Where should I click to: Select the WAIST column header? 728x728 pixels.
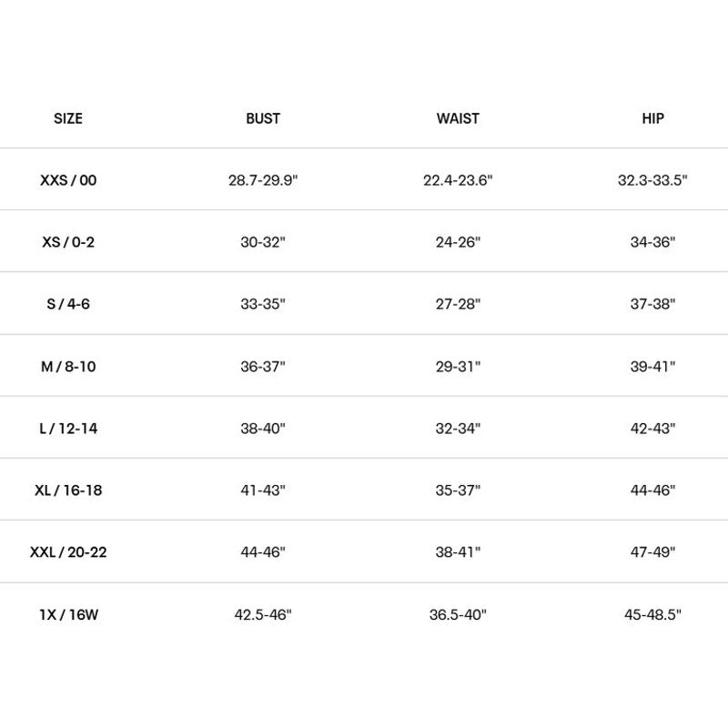coord(458,118)
